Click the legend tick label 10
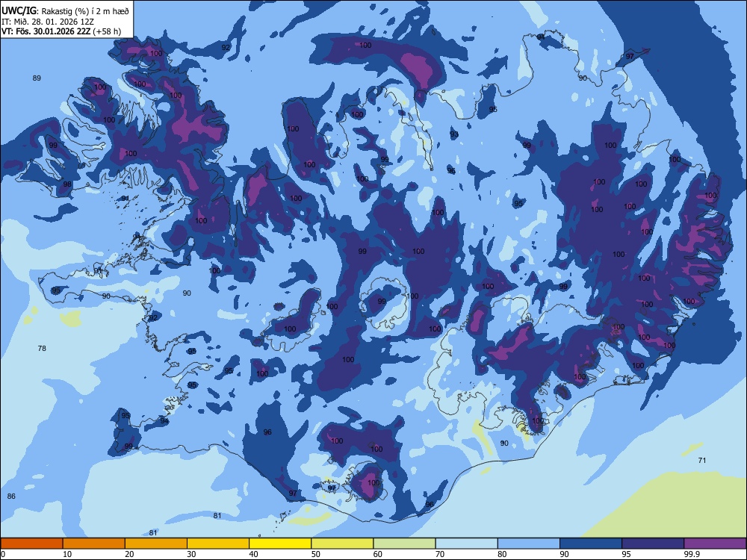Image resolution: width=747 pixels, height=560 pixels. coord(67,554)
